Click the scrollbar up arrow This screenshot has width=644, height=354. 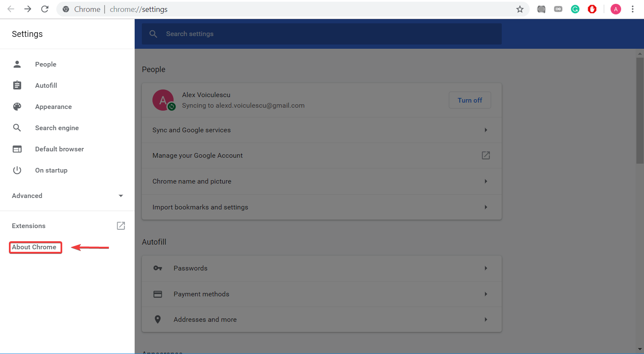pyautogui.click(x=640, y=53)
